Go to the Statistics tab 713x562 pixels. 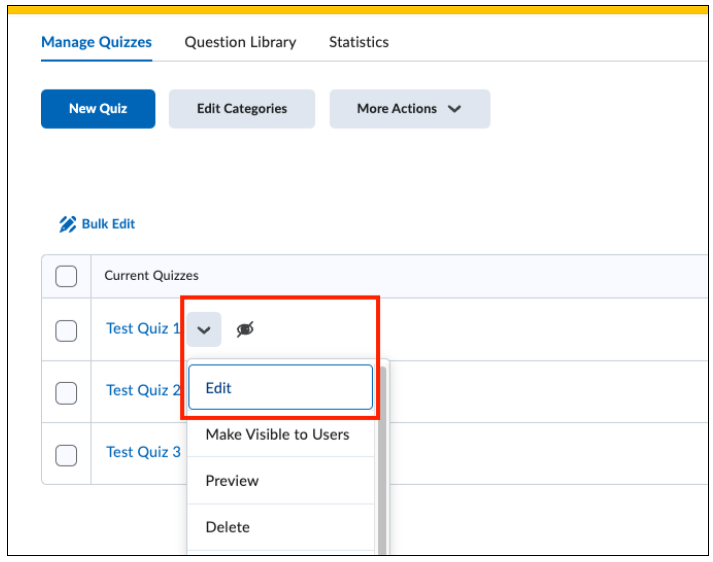[359, 42]
